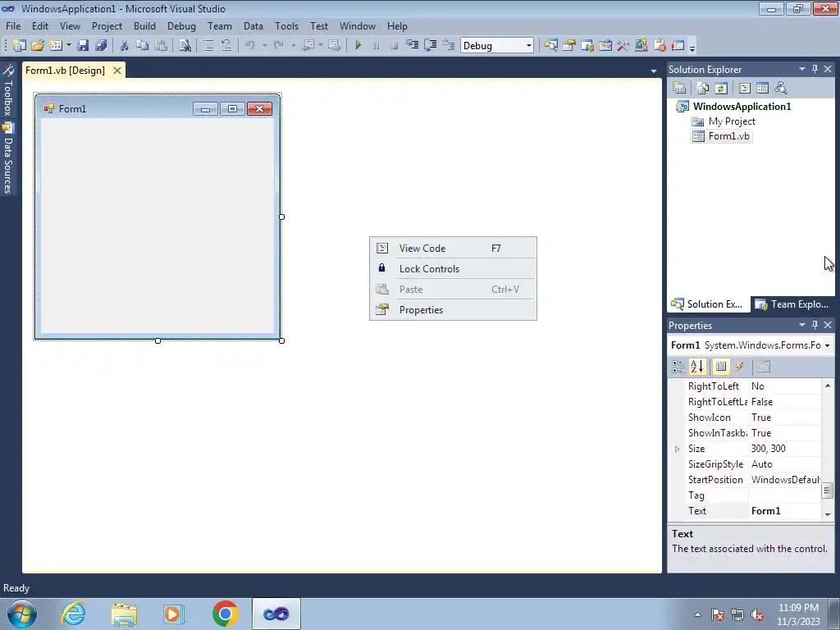The height and width of the screenshot is (630, 840).
Task: Start debugging with the green play icon
Action: click(x=358, y=46)
